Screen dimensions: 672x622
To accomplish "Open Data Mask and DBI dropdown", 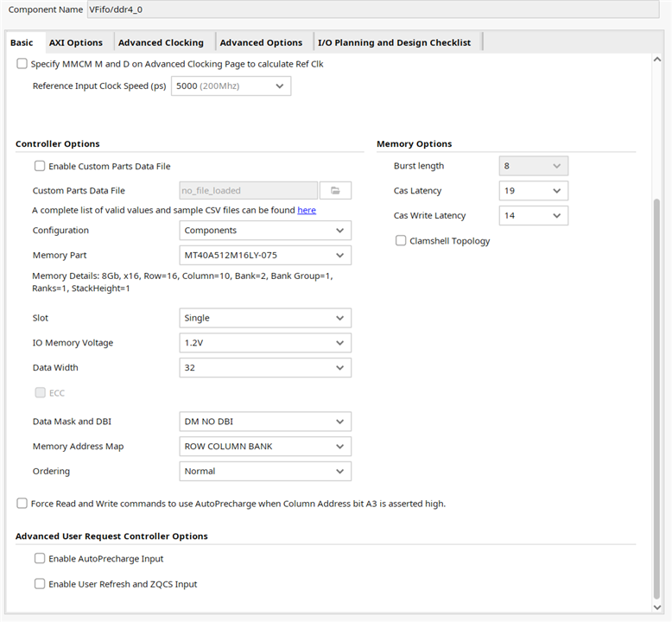I will (x=265, y=422).
